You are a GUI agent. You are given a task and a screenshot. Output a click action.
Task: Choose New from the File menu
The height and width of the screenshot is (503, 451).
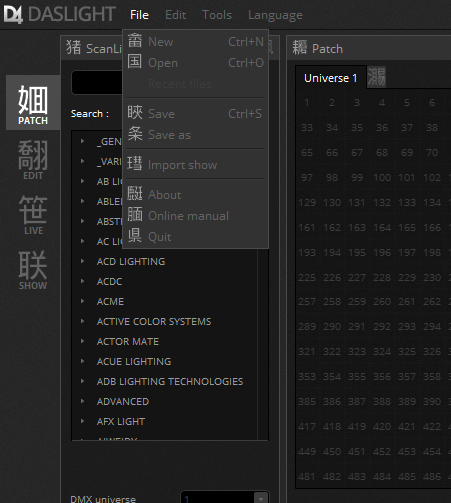[195, 41]
